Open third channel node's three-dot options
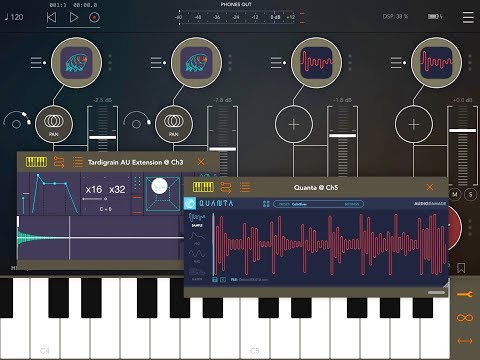 (x=350, y=63)
